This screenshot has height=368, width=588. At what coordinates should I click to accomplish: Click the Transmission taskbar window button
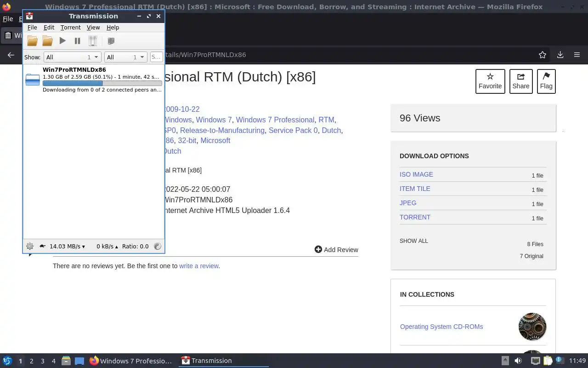(223, 361)
